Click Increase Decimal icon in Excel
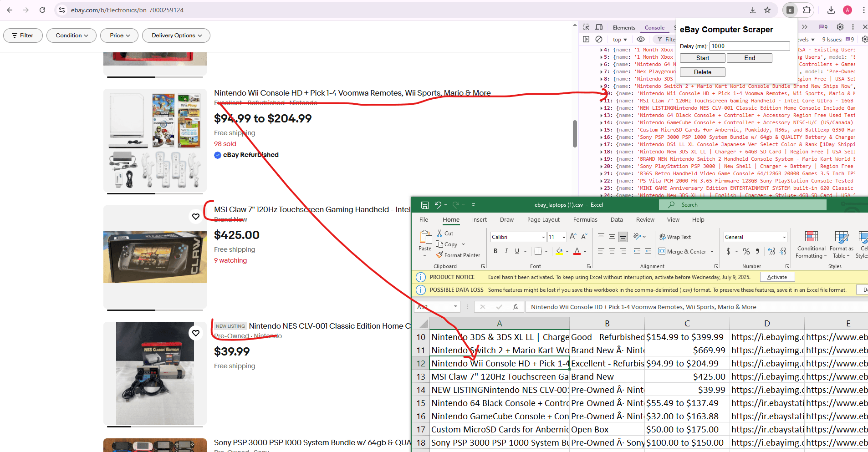 (x=771, y=251)
